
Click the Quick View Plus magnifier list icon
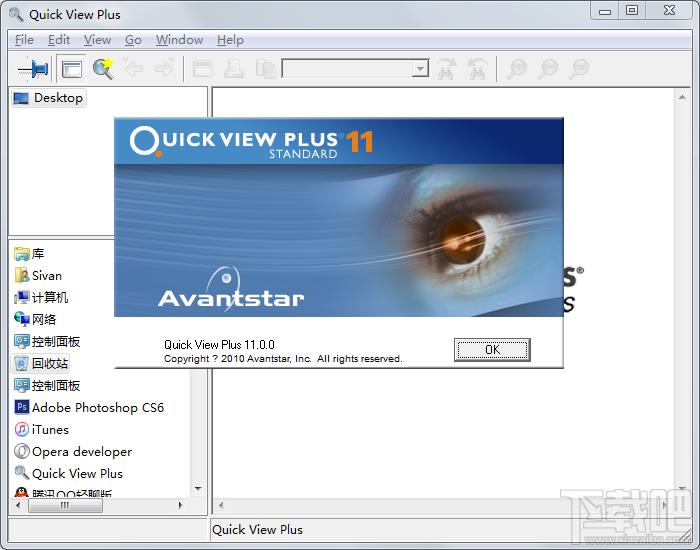(21, 472)
